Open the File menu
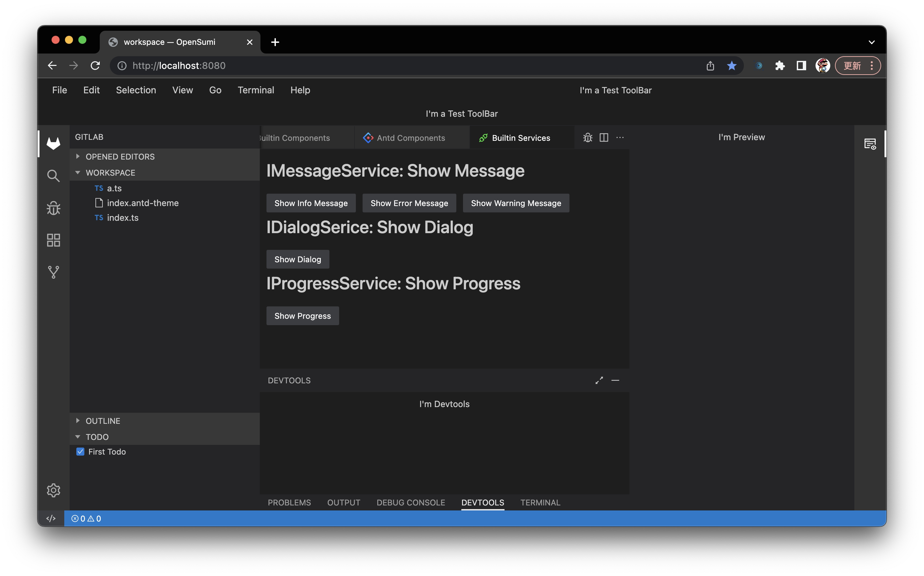924x576 pixels. (60, 90)
